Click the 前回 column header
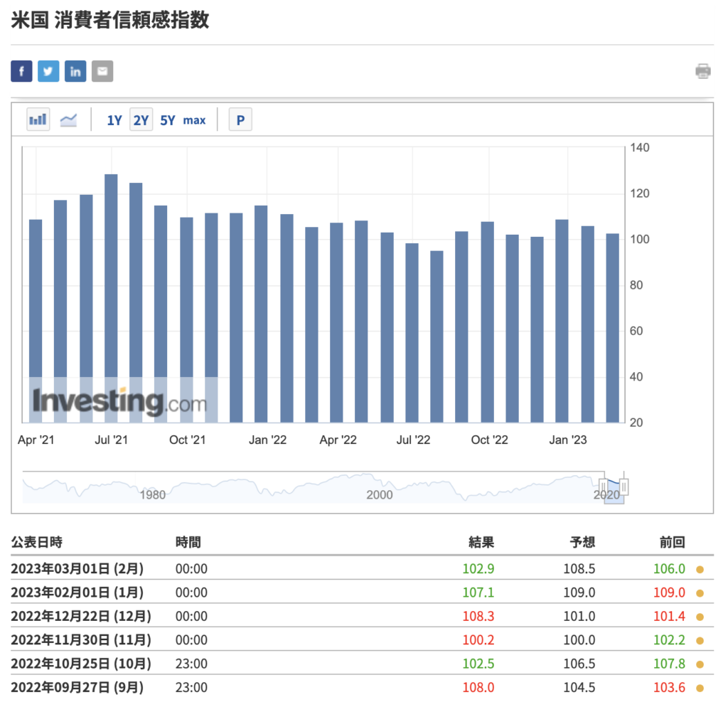728x712 pixels. [673, 542]
